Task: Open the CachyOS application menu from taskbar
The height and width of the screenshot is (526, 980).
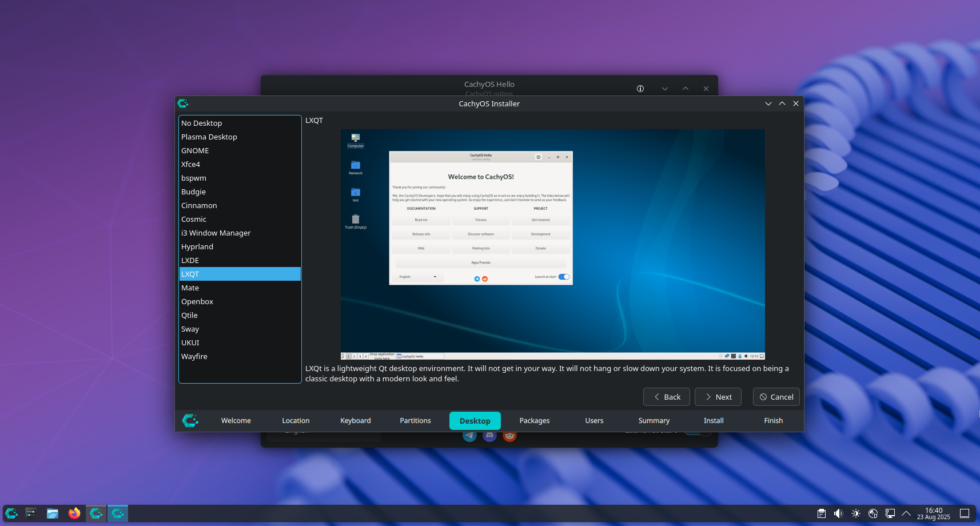Action: click(12, 513)
